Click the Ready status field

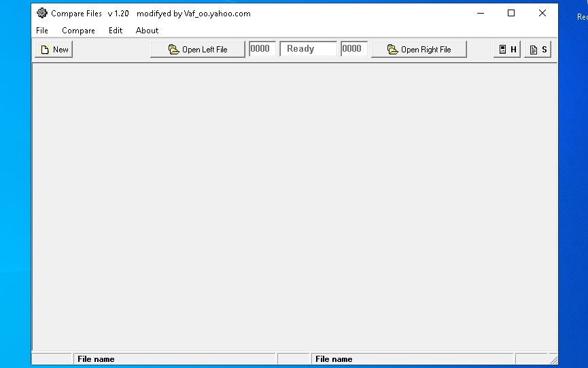(308, 49)
